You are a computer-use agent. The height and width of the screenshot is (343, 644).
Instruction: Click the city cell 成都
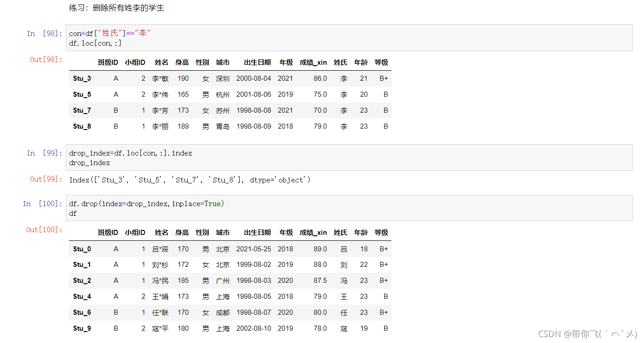(x=222, y=312)
